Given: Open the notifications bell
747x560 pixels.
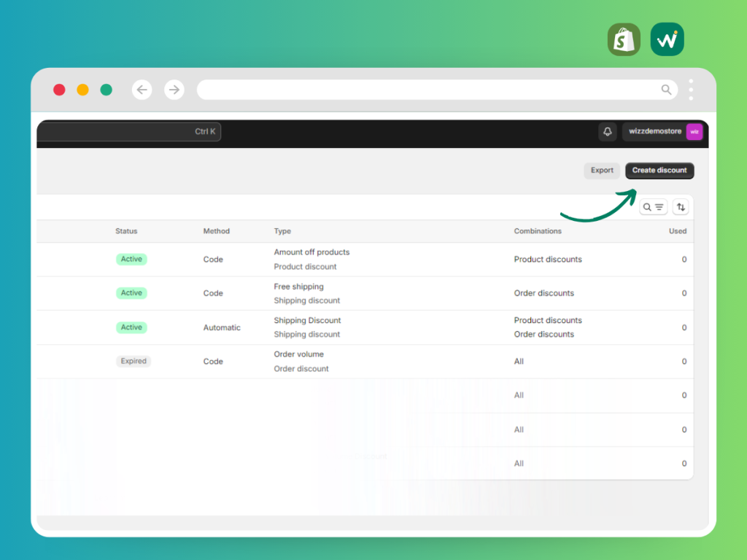Looking at the screenshot, I should pyautogui.click(x=608, y=131).
